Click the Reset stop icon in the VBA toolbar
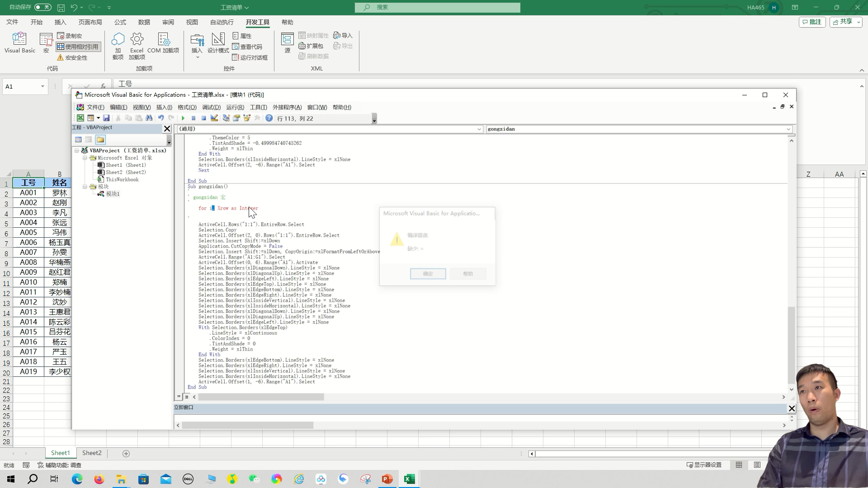The width and height of the screenshot is (868, 488). (204, 118)
